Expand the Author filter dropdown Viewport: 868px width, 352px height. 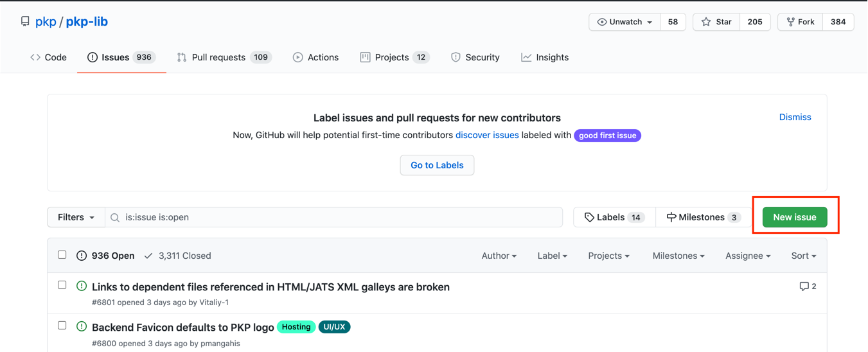tap(499, 256)
